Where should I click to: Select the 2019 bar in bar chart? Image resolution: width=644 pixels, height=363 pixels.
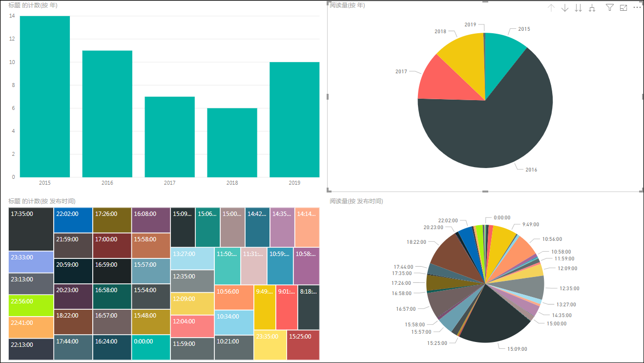pos(295,120)
